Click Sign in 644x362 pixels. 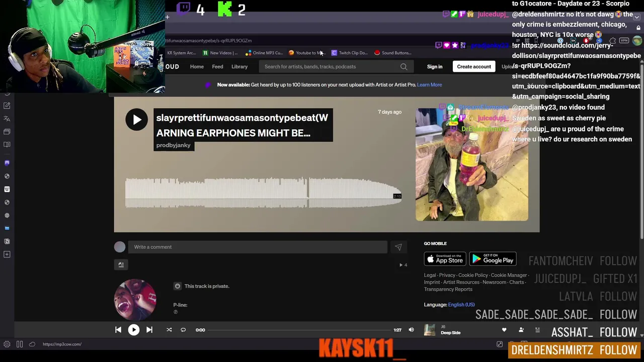[x=435, y=66]
